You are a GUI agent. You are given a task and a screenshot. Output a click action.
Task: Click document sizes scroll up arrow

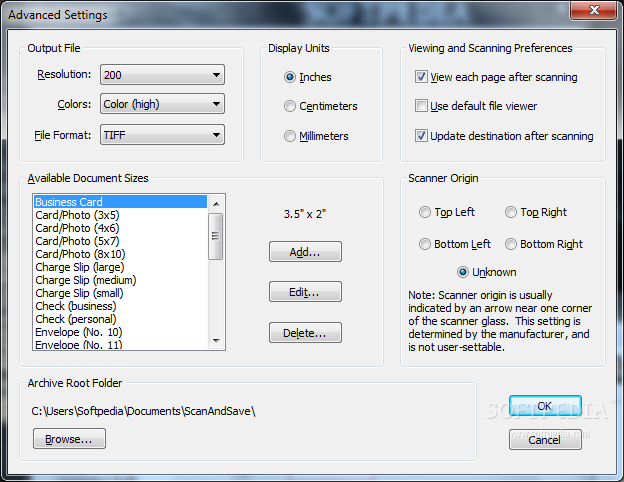pyautogui.click(x=216, y=204)
